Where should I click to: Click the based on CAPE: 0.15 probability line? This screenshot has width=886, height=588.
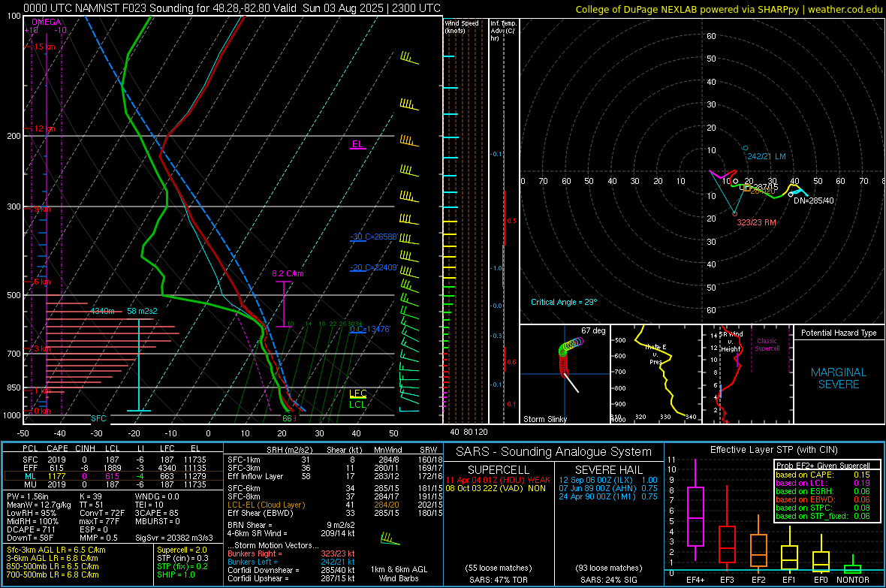(823, 475)
